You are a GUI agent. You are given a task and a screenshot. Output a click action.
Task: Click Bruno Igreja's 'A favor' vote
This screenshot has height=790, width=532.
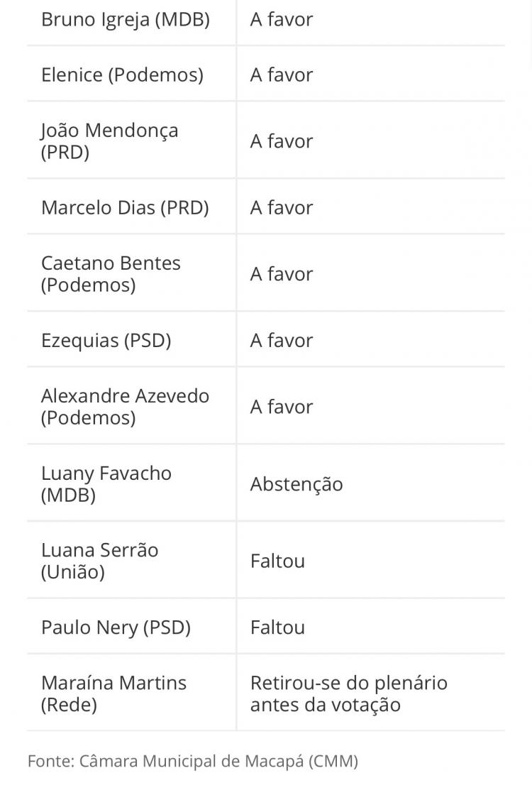282,20
